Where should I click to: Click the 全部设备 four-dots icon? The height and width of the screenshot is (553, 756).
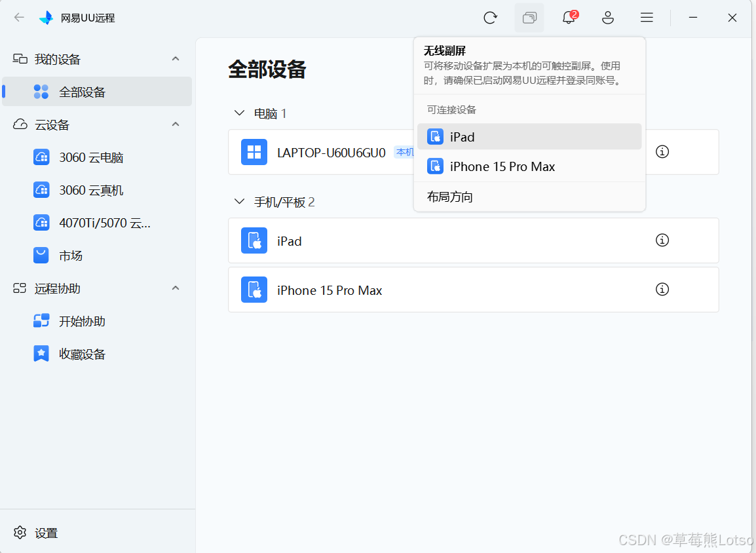(41, 92)
